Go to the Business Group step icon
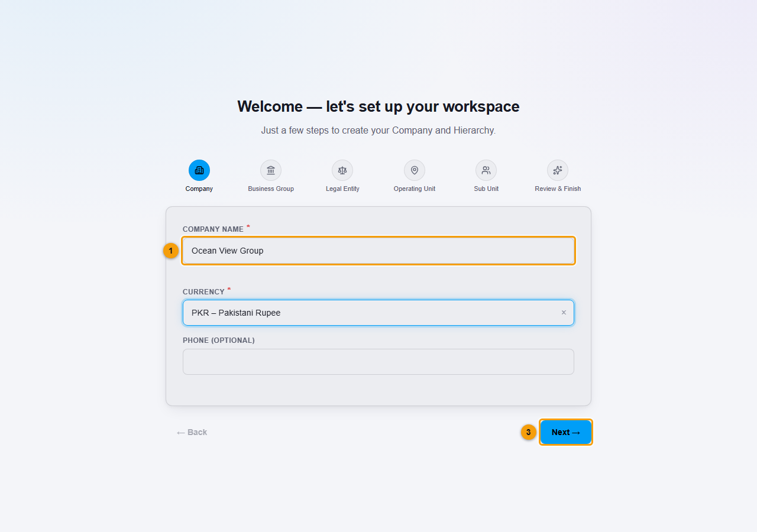This screenshot has height=532, width=757. tap(271, 170)
